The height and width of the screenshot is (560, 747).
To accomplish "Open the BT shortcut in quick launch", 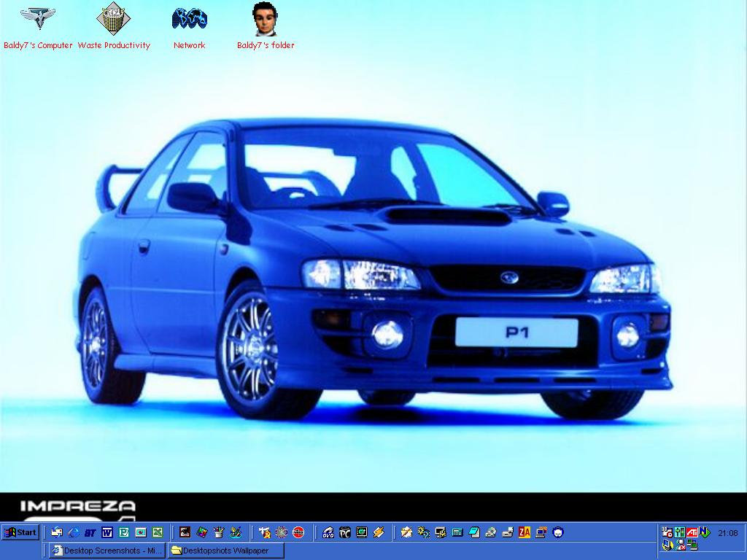I will 90,532.
